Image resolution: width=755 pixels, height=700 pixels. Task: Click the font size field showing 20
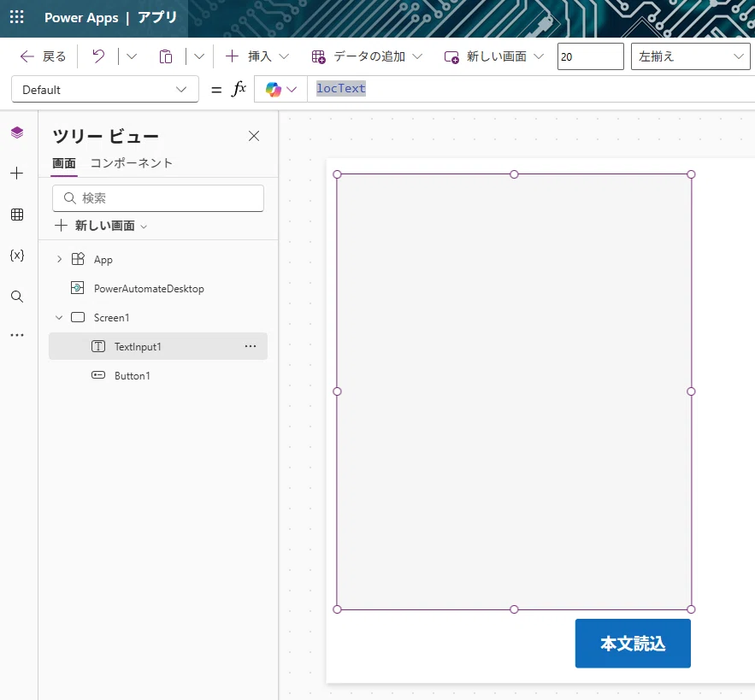click(x=590, y=56)
